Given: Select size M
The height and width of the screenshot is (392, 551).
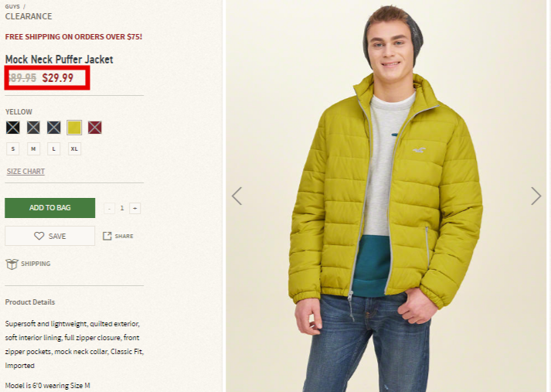Looking at the screenshot, I should click(33, 148).
